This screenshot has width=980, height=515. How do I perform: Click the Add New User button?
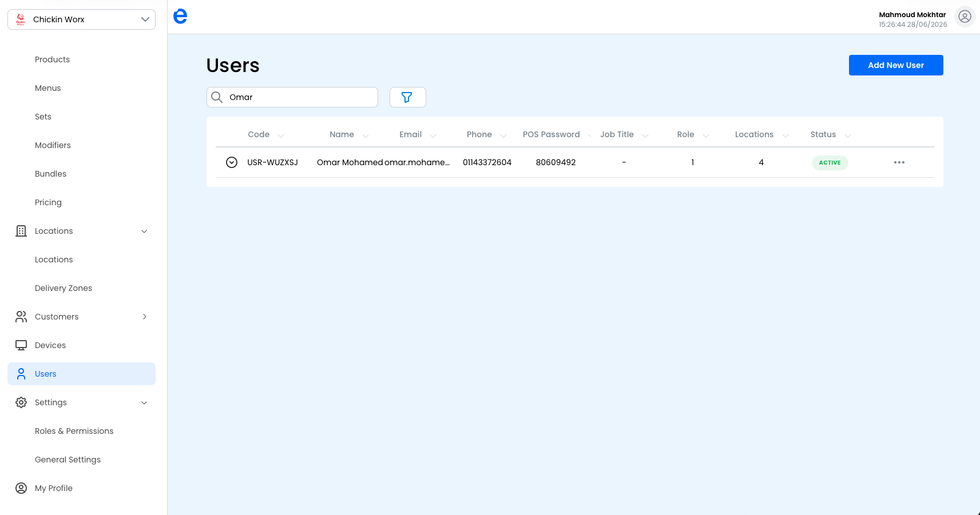896,65
